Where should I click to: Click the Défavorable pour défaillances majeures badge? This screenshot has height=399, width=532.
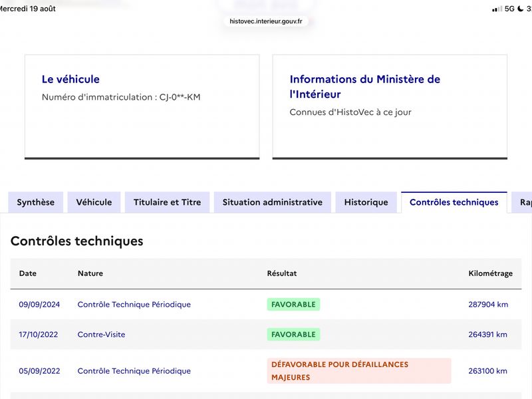tap(359, 371)
